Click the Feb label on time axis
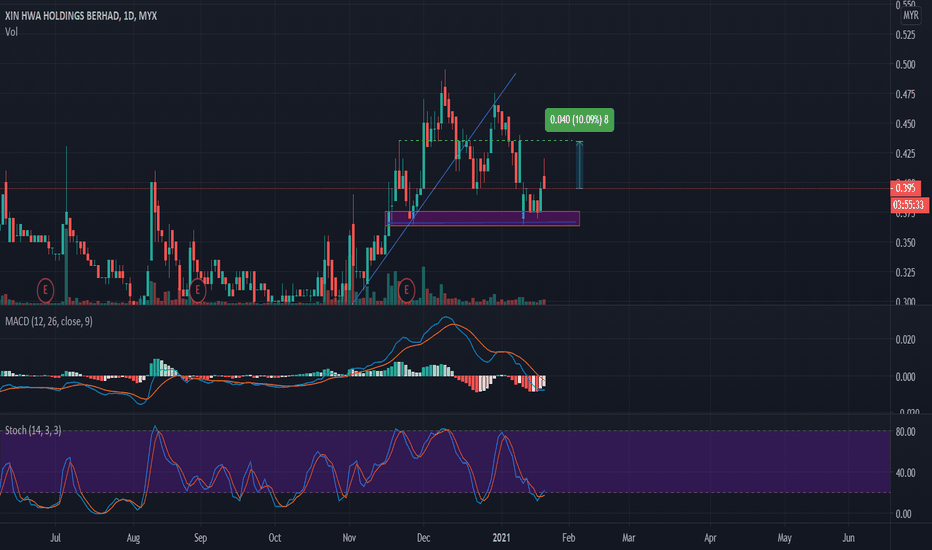Image resolution: width=932 pixels, height=550 pixels. [568, 538]
